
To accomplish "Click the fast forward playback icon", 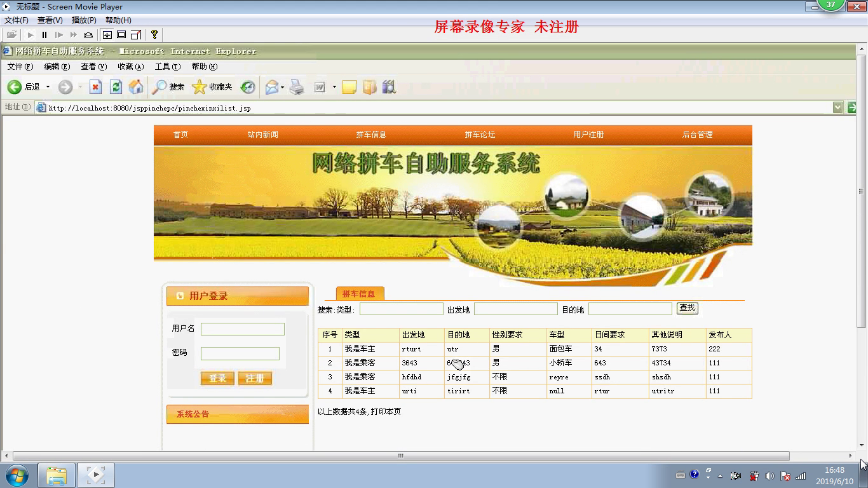I will coord(74,35).
